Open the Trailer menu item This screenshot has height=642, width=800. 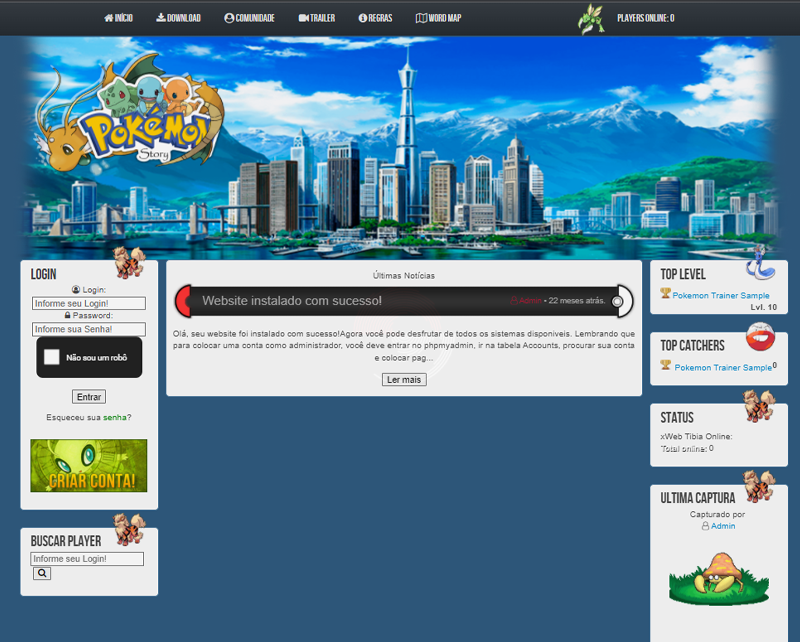click(317, 18)
